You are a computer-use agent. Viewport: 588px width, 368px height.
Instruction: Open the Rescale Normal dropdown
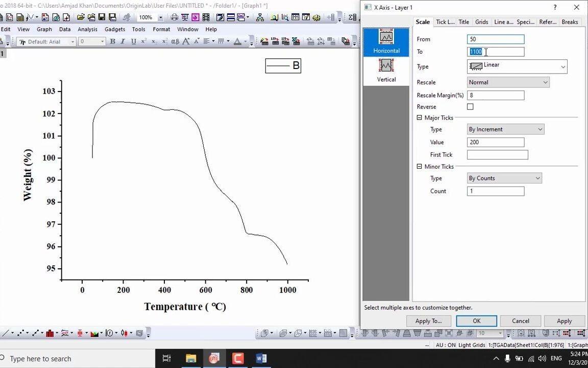508,82
